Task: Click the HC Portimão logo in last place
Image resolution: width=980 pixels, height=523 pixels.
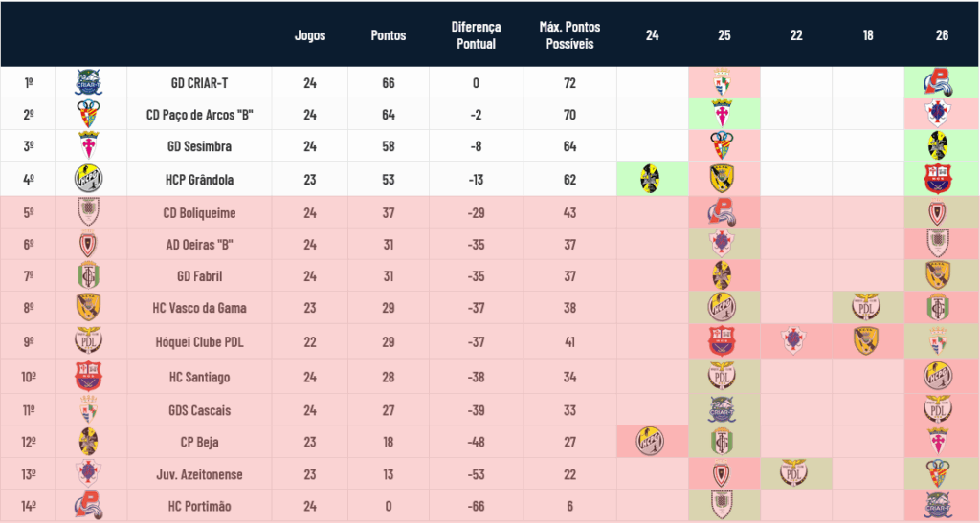Action: [x=88, y=506]
